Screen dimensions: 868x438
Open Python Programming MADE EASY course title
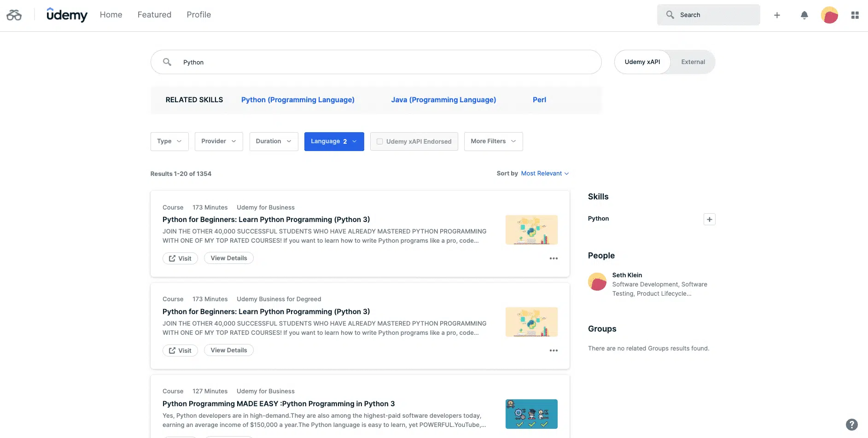[279, 404]
